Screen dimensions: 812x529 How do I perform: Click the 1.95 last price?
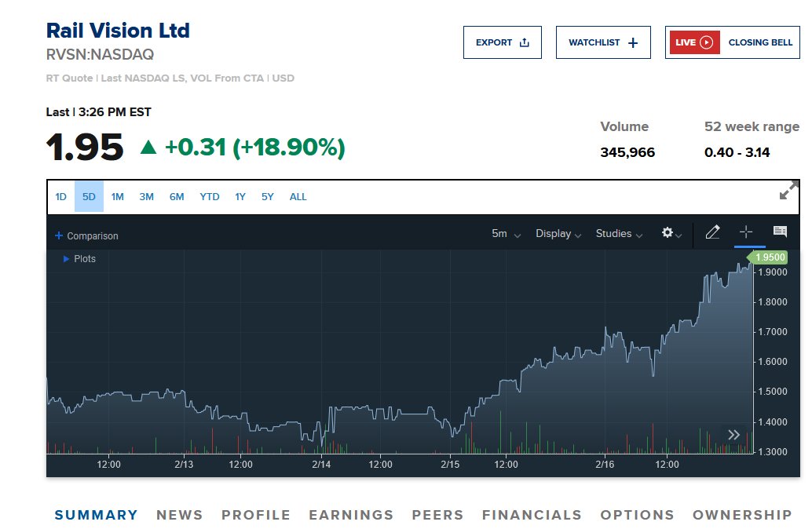[x=85, y=148]
